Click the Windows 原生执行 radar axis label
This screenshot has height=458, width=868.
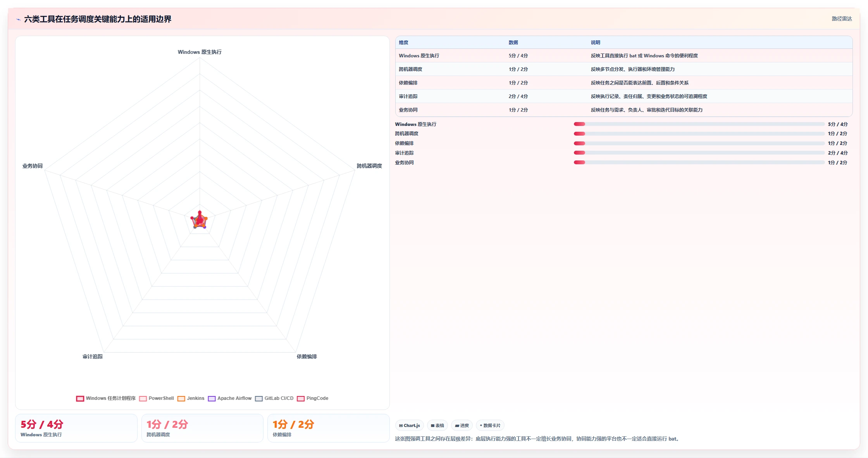[x=200, y=52]
